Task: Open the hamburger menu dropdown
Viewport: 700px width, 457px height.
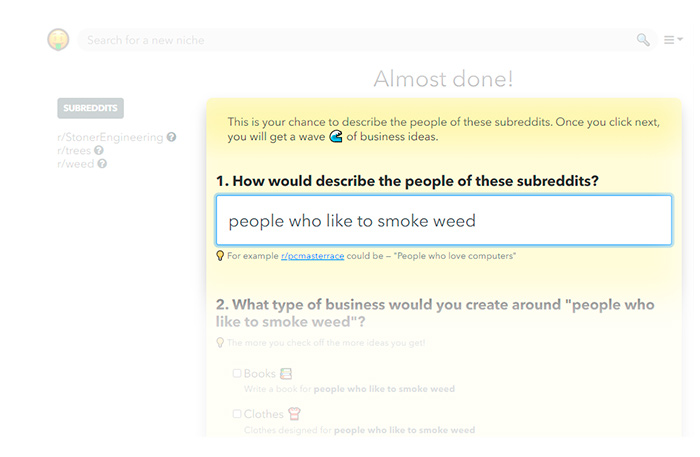Action: [x=673, y=40]
